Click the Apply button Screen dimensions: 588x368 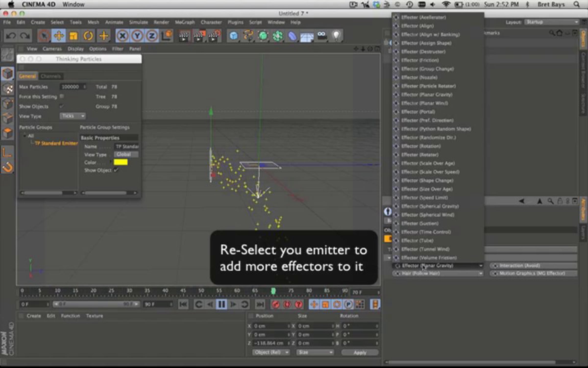click(x=360, y=353)
